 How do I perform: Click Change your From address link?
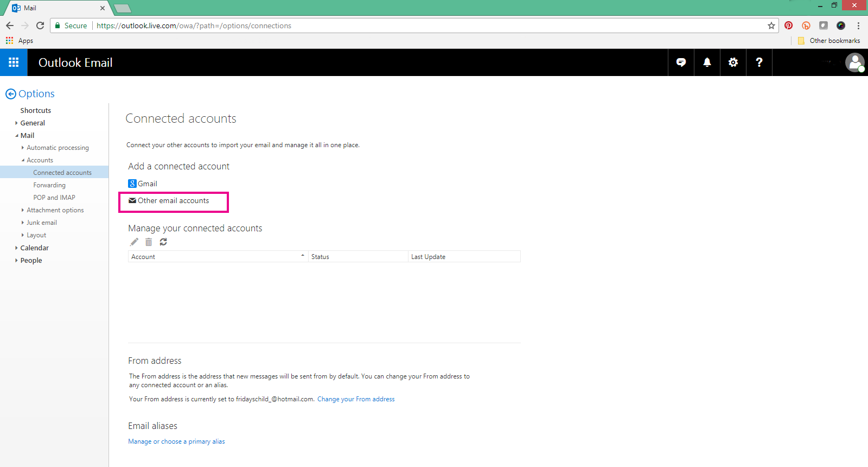pos(356,399)
